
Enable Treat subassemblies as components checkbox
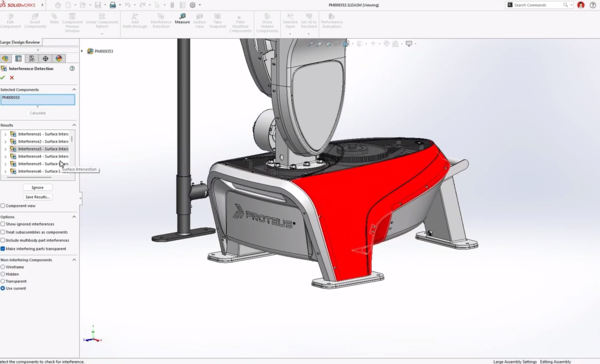point(3,232)
